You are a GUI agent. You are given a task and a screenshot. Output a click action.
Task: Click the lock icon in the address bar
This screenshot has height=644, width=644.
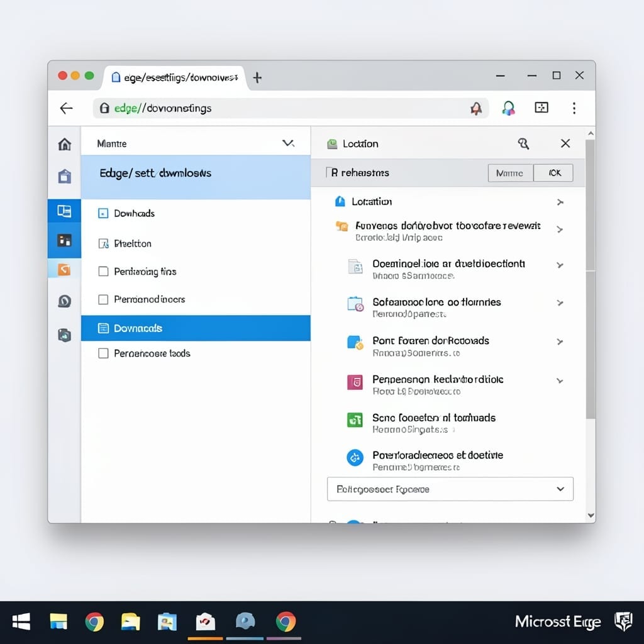click(x=104, y=108)
